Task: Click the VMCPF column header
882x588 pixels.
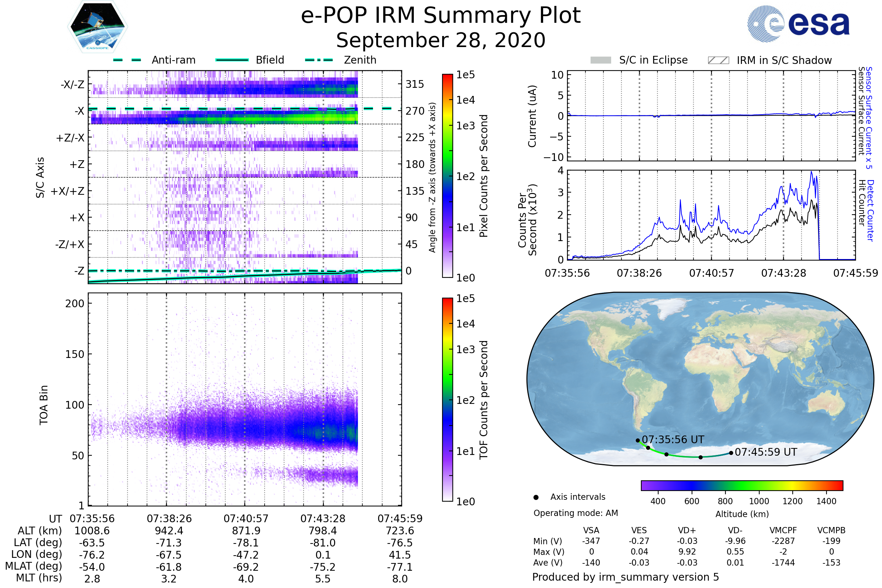Action: click(x=783, y=531)
